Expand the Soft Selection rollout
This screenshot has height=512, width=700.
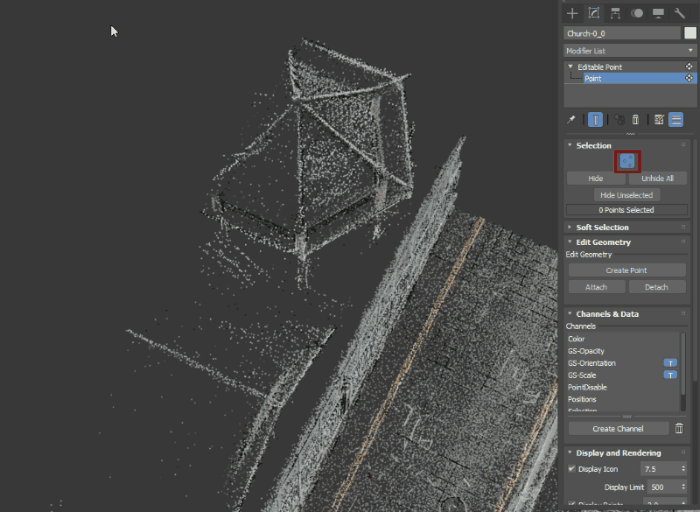click(570, 227)
